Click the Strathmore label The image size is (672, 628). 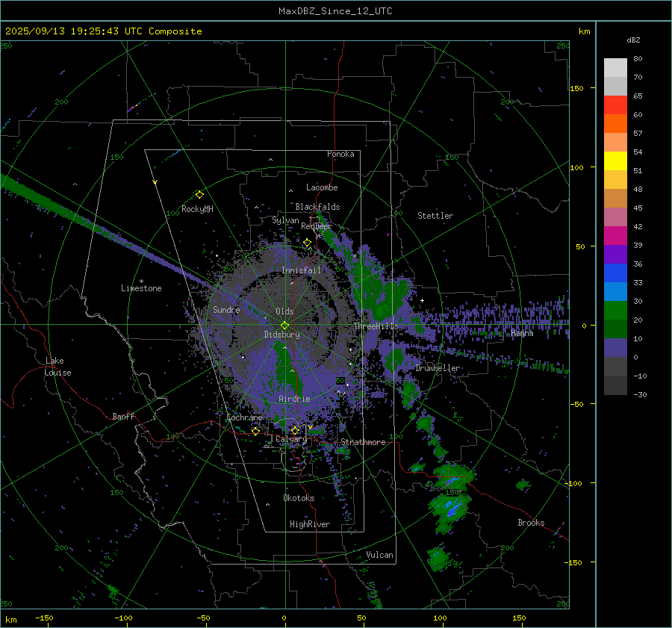click(x=363, y=442)
